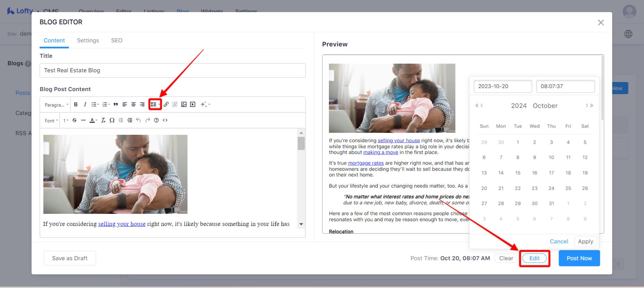Screen dimensions: 644x288
Task: Insert a video with the media icon
Action: pyautogui.click(x=192, y=105)
